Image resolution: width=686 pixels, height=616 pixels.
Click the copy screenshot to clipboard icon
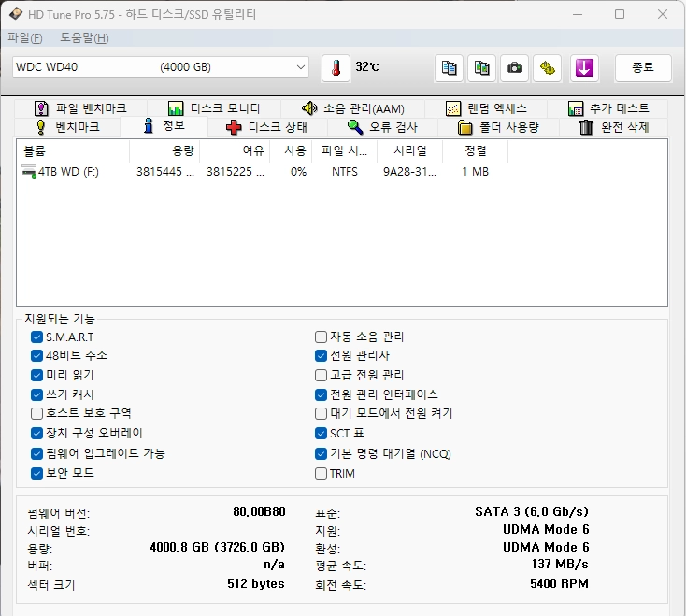[x=481, y=68]
